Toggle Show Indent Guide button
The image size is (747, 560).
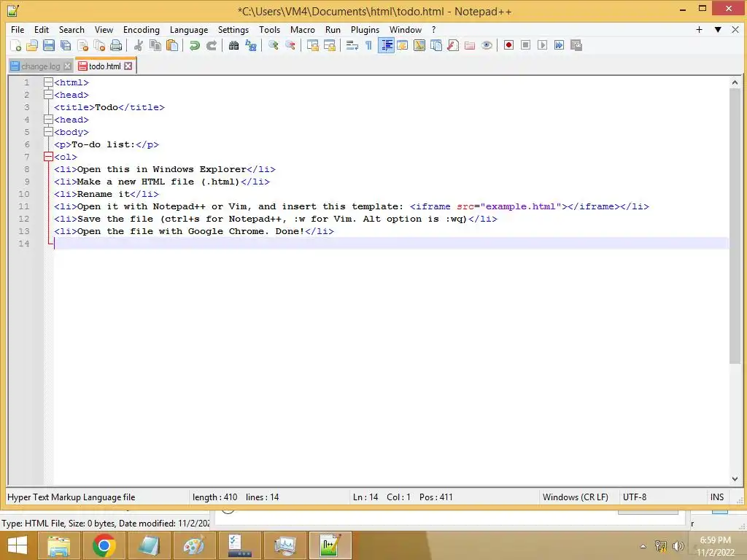click(x=386, y=45)
